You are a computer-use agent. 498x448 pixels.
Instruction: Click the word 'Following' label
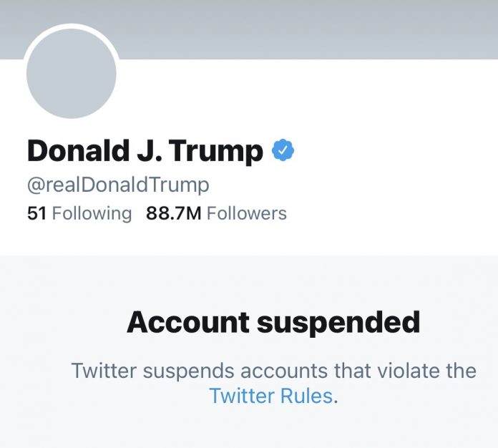click(92, 213)
